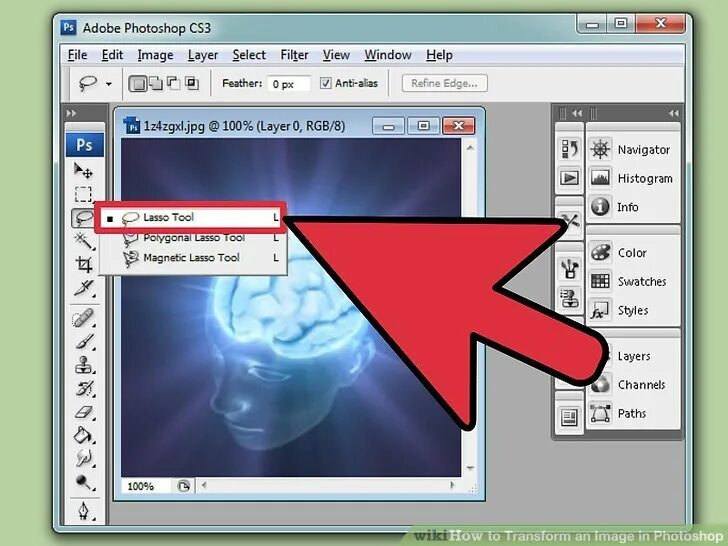Click the document status preview icon
The image size is (728, 546).
click(x=183, y=486)
